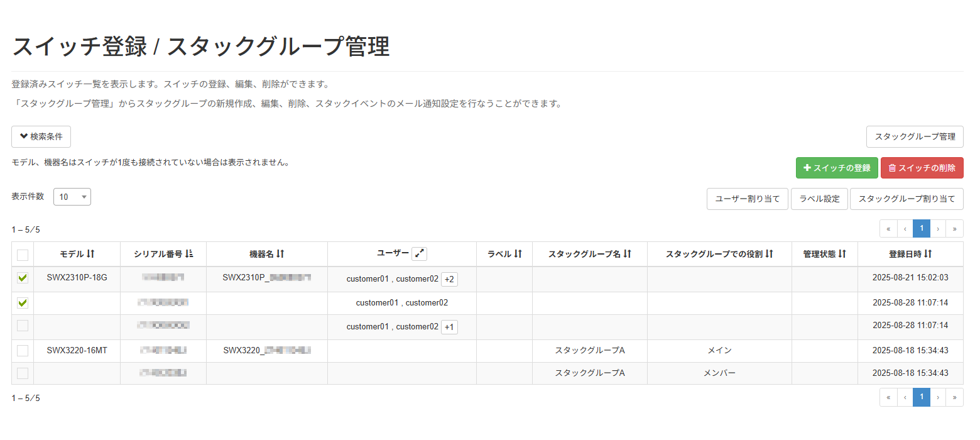The height and width of the screenshot is (440, 980).
Task: Check the SWX3220-16MT row checkbox
Action: (23, 350)
